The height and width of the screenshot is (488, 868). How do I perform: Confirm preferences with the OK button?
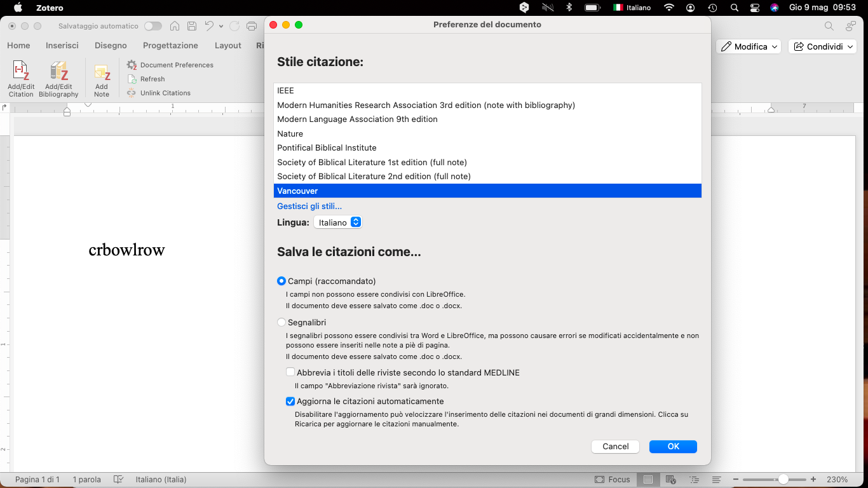point(673,447)
